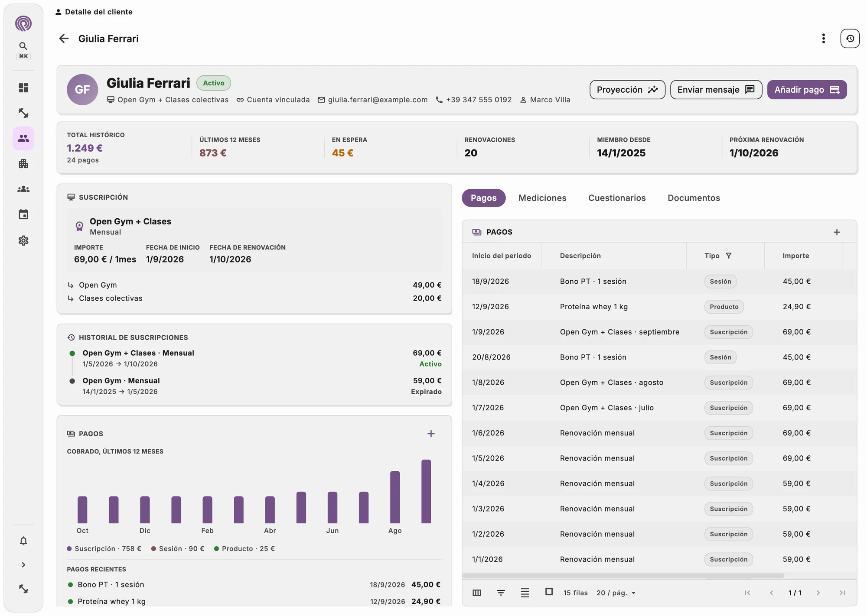
Task: Switch to the Cuestionarios tab
Action: pyautogui.click(x=617, y=198)
